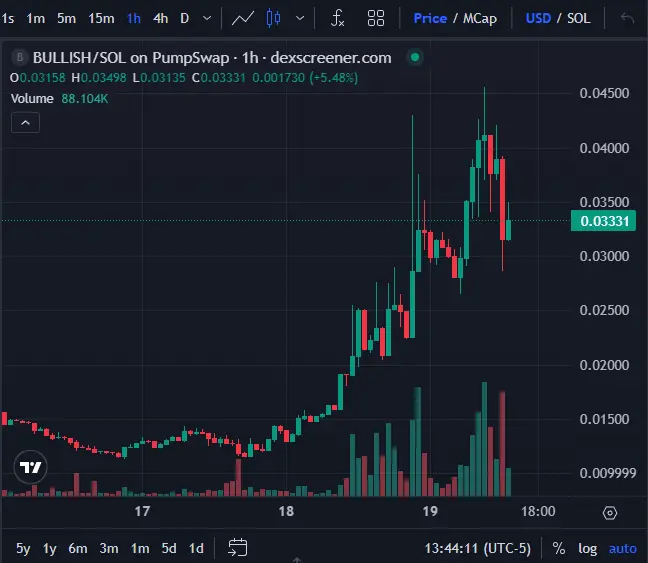Open the chart settings gear icon
The width and height of the screenshot is (648, 563).
pos(610,513)
